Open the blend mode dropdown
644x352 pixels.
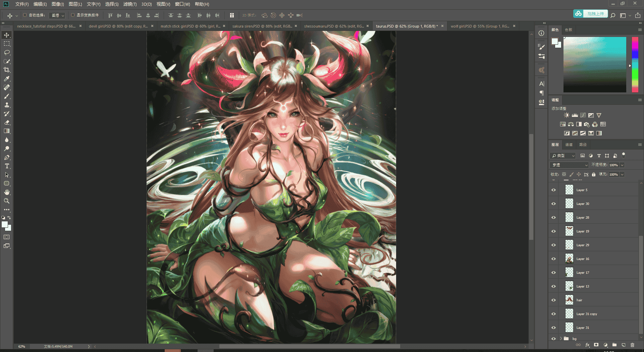[x=569, y=165]
